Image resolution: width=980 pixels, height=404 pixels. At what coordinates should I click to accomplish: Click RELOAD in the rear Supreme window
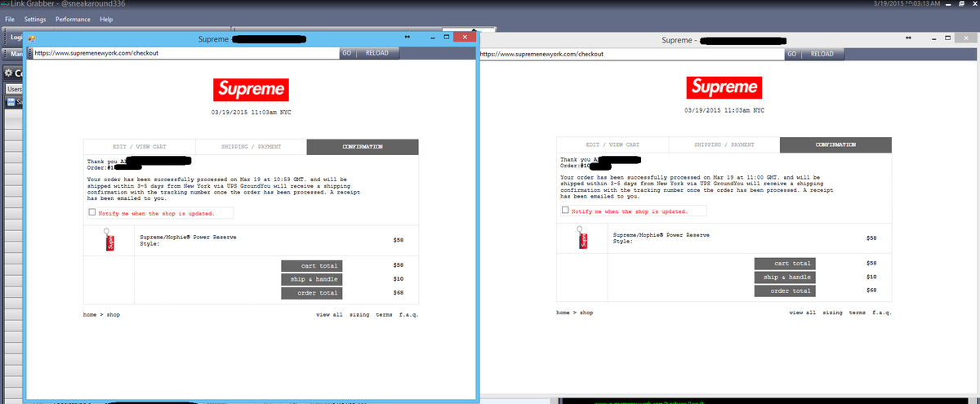click(x=822, y=54)
